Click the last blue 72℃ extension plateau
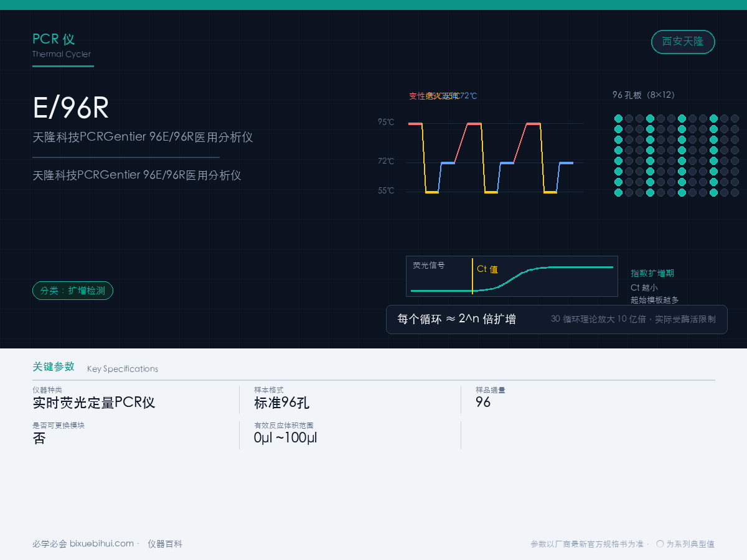The width and height of the screenshot is (747, 560). pyautogui.click(x=566, y=163)
